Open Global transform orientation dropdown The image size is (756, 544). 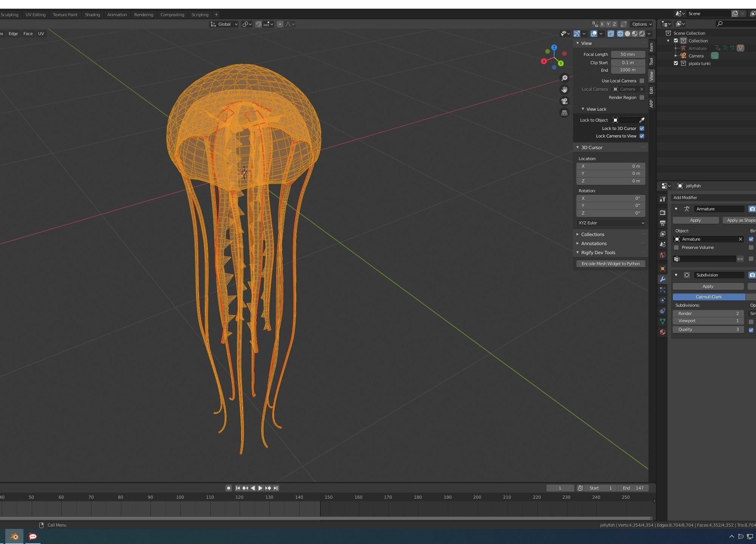click(224, 24)
